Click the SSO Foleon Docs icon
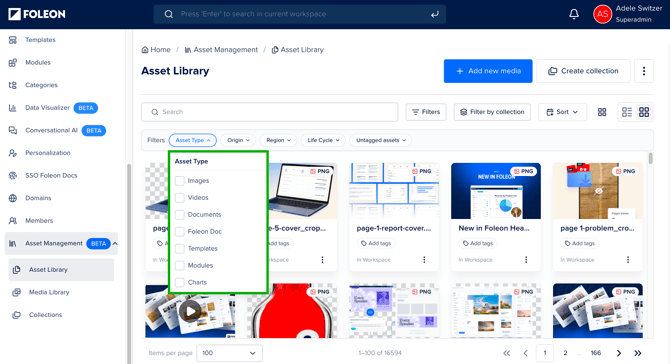The height and width of the screenshot is (364, 670). point(13,176)
